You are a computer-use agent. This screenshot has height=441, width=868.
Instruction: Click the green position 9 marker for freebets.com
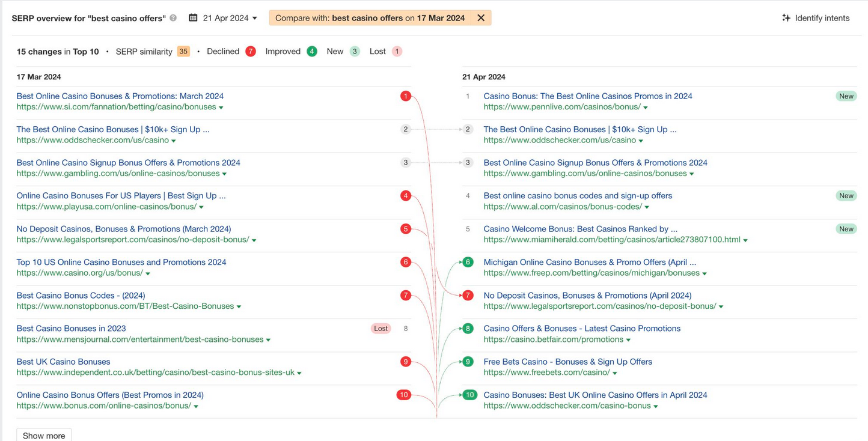468,362
